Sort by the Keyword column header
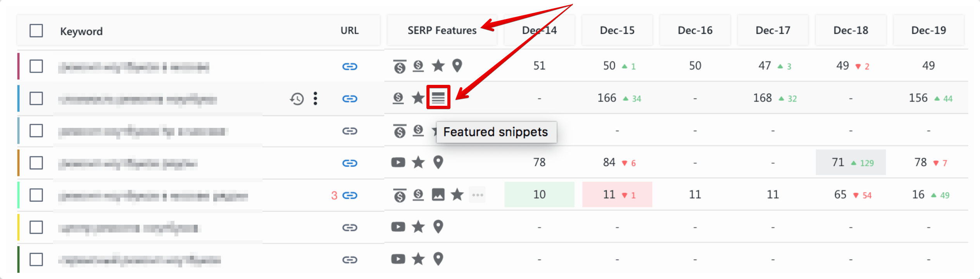Viewport: 980px width, 279px height. tap(81, 31)
